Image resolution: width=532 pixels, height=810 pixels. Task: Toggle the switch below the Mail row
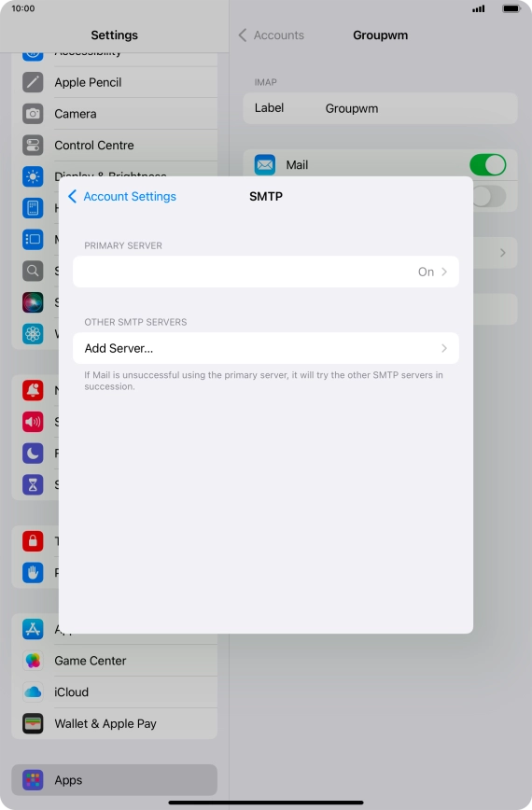point(489,196)
